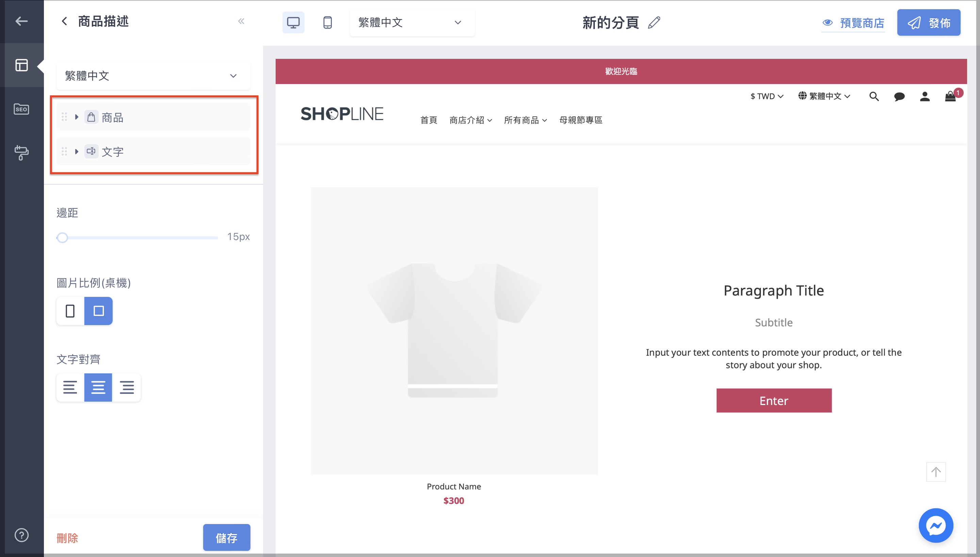Click the shopping bag icon of 商品 row

[x=91, y=117]
